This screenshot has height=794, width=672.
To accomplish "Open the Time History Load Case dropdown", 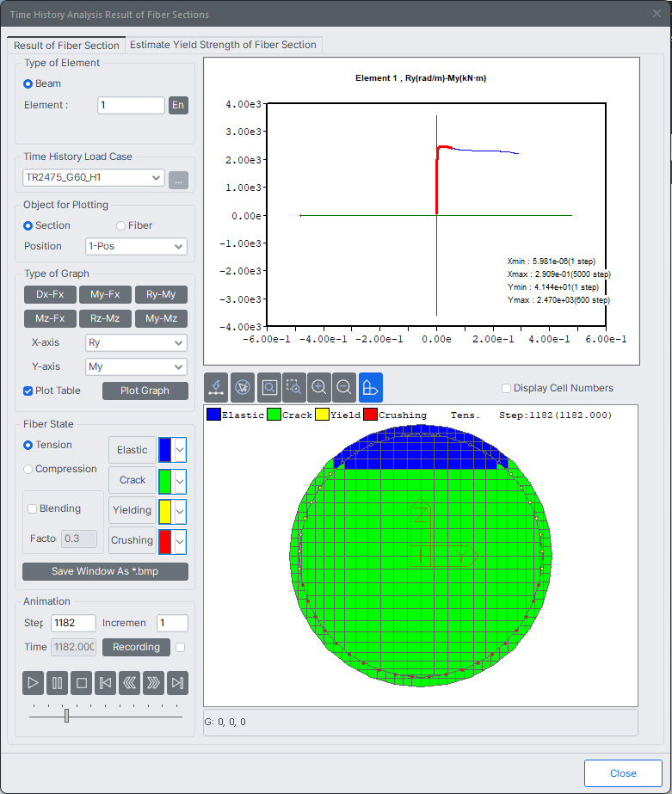I will tap(94, 177).
